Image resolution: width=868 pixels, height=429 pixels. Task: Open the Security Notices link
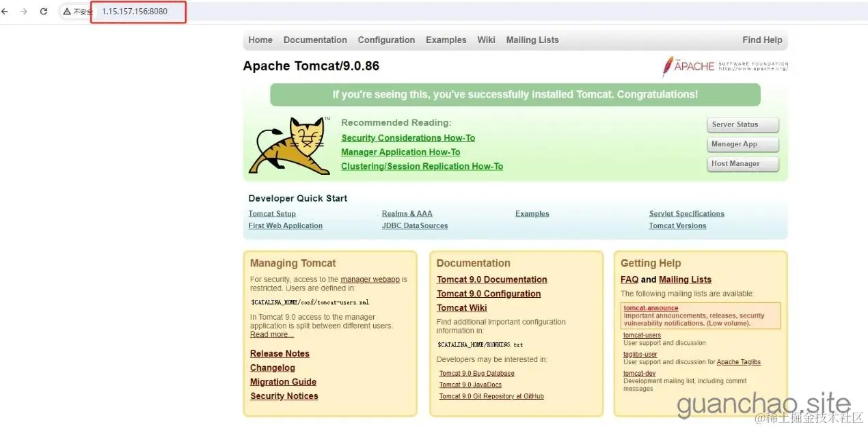point(284,396)
